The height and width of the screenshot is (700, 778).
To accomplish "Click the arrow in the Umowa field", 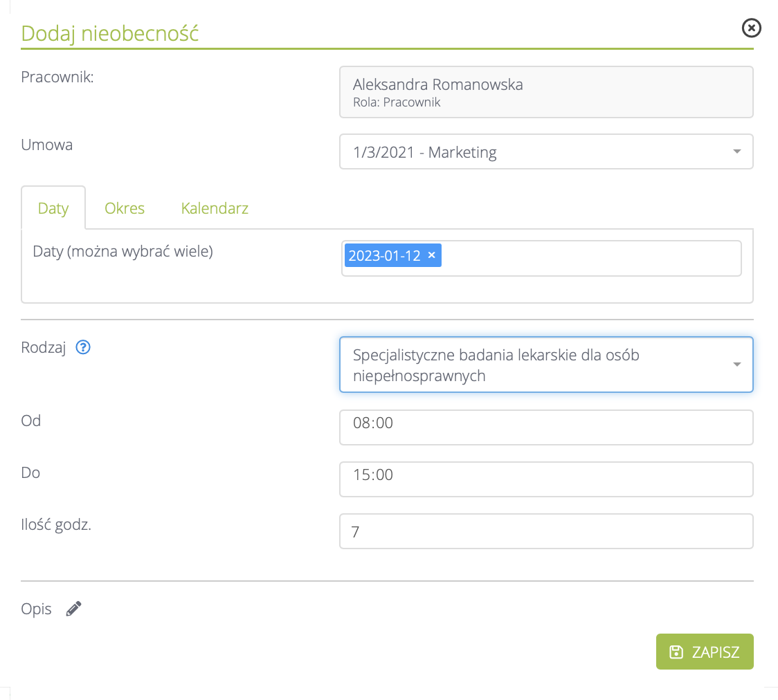I will click(x=736, y=152).
